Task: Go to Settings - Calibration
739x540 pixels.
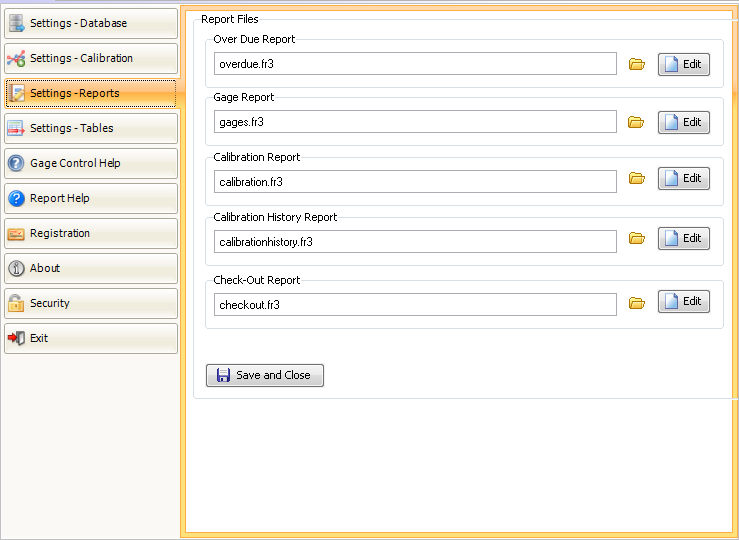Action: click(91, 59)
